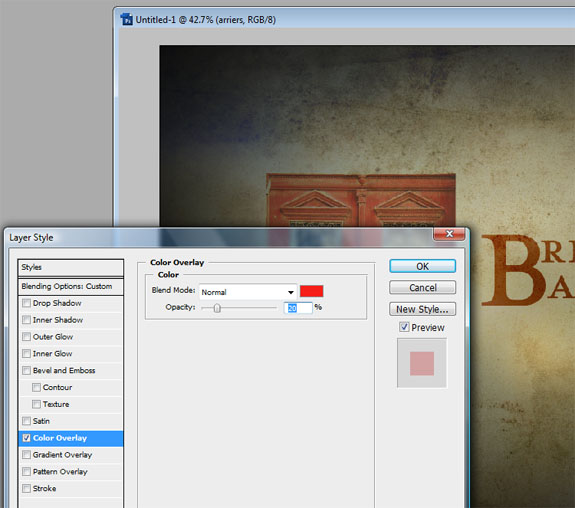Enable the Drop Shadow checkbox
The image size is (575, 508).
(26, 303)
